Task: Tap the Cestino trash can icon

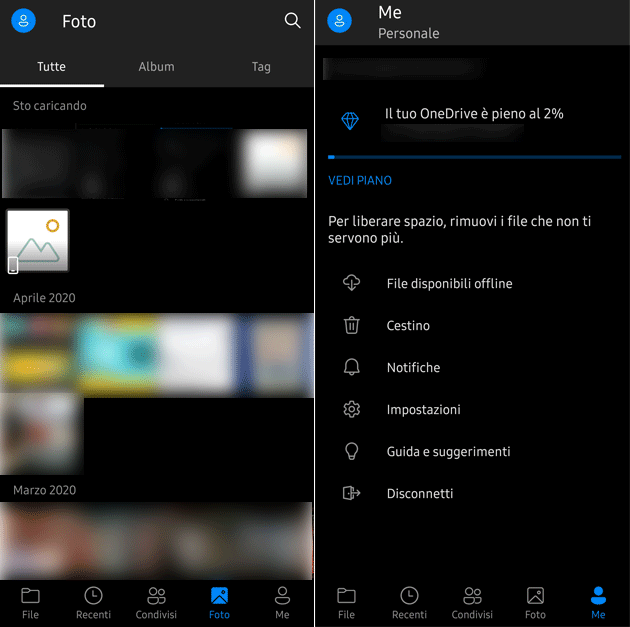Action: [x=351, y=325]
